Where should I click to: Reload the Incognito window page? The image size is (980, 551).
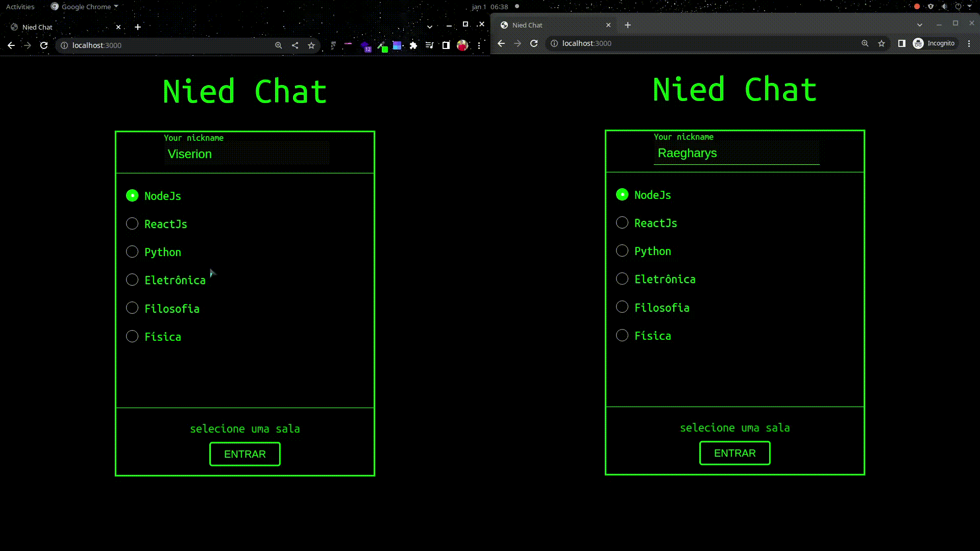tap(534, 43)
